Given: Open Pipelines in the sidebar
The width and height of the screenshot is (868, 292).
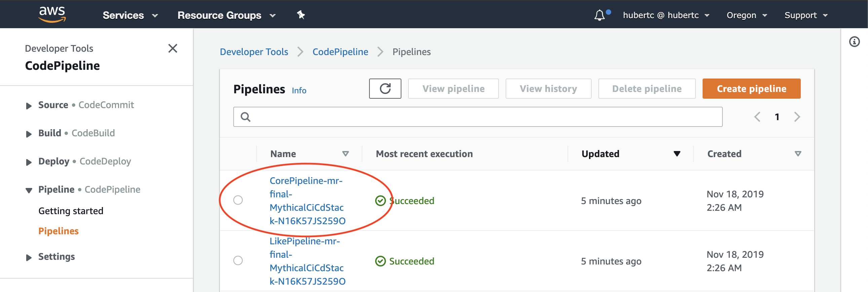Looking at the screenshot, I should pyautogui.click(x=58, y=231).
